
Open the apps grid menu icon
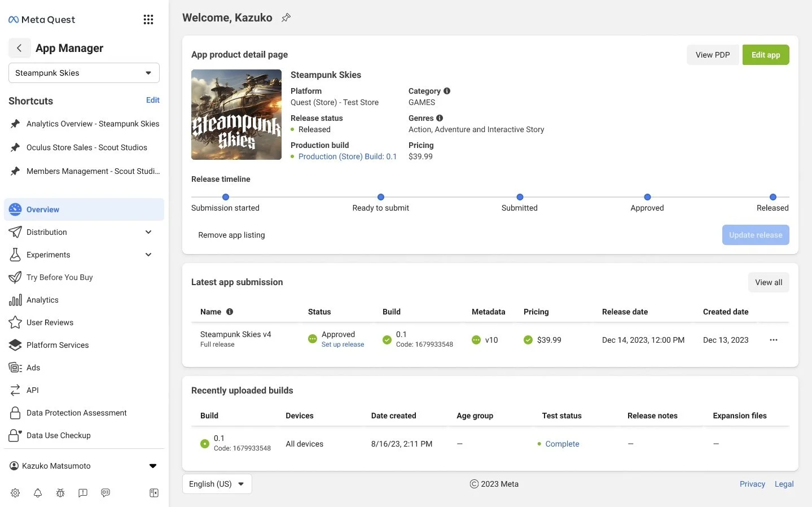click(x=148, y=20)
